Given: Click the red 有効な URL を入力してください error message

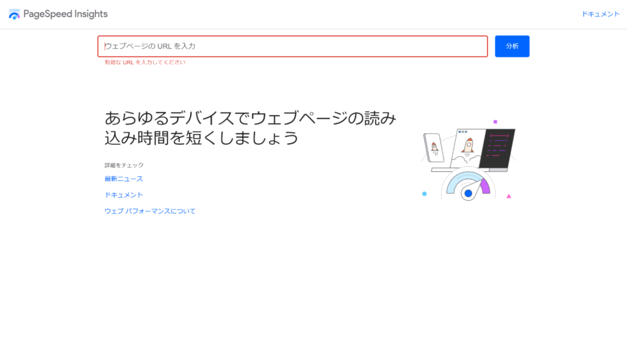Looking at the screenshot, I should (145, 62).
